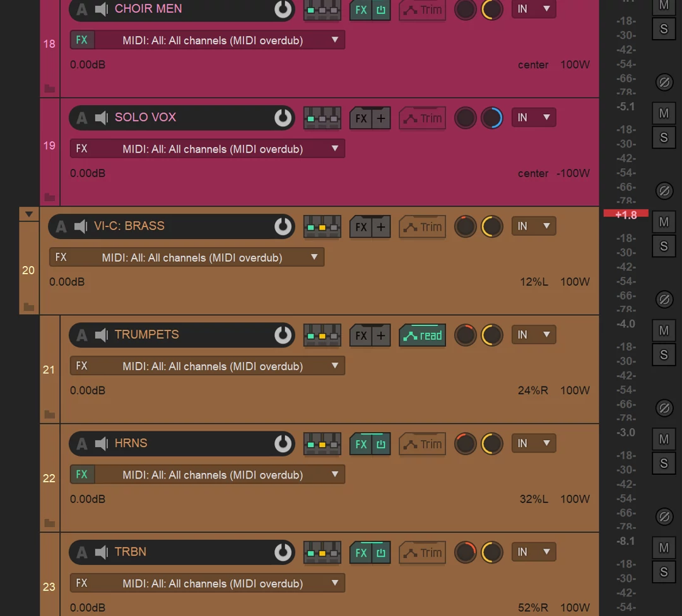Open HRNS MIDI input dropdown
This screenshot has width=682, height=616.
point(220,475)
